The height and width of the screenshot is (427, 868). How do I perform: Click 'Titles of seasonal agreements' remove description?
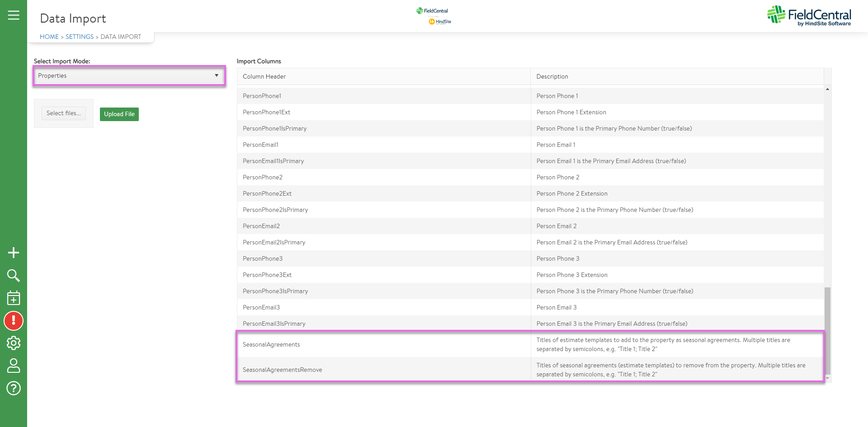click(x=671, y=370)
